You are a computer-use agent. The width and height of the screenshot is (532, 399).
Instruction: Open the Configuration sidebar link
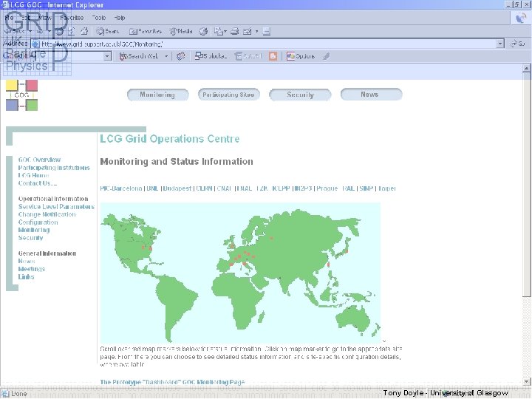click(x=38, y=222)
